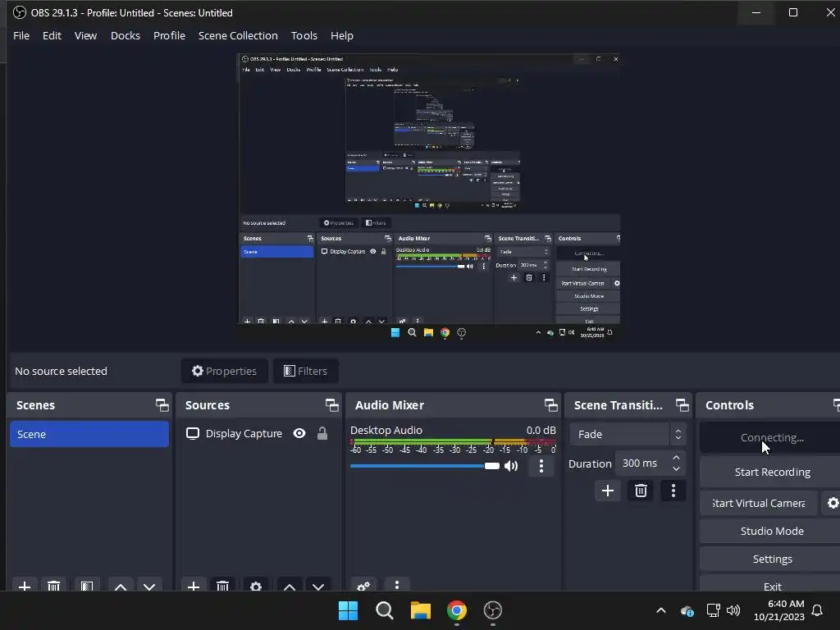Open Audio Mixer bottom three-dot menu

click(x=397, y=585)
